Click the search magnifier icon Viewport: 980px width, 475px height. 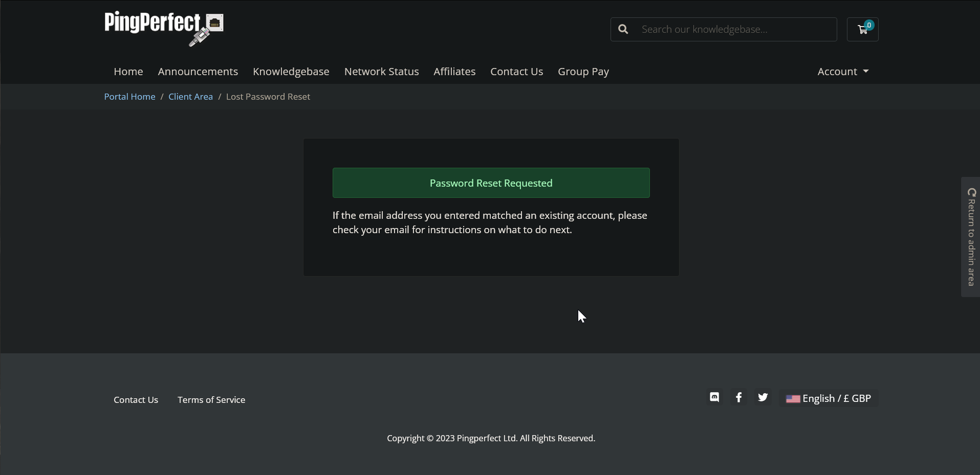coord(623,30)
